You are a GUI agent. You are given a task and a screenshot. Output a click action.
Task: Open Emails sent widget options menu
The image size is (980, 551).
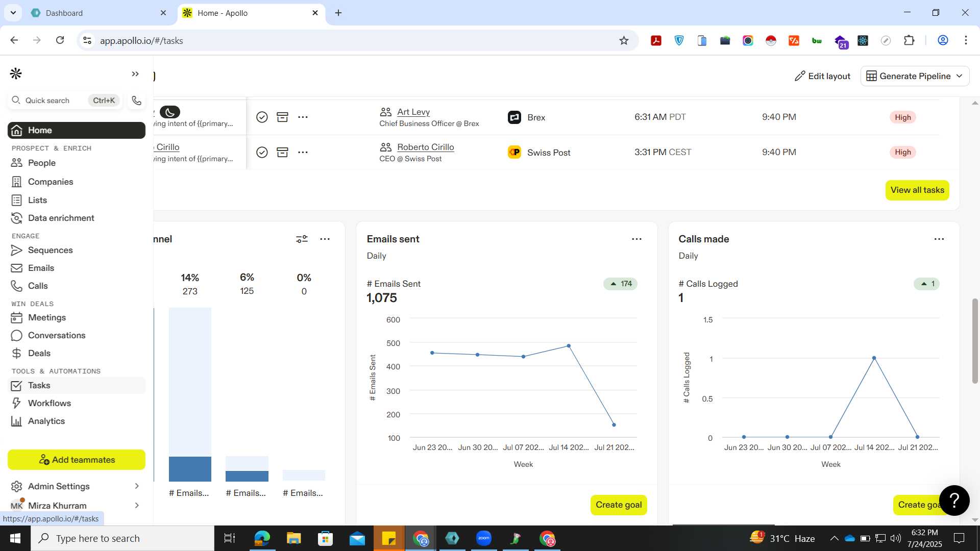click(636, 239)
